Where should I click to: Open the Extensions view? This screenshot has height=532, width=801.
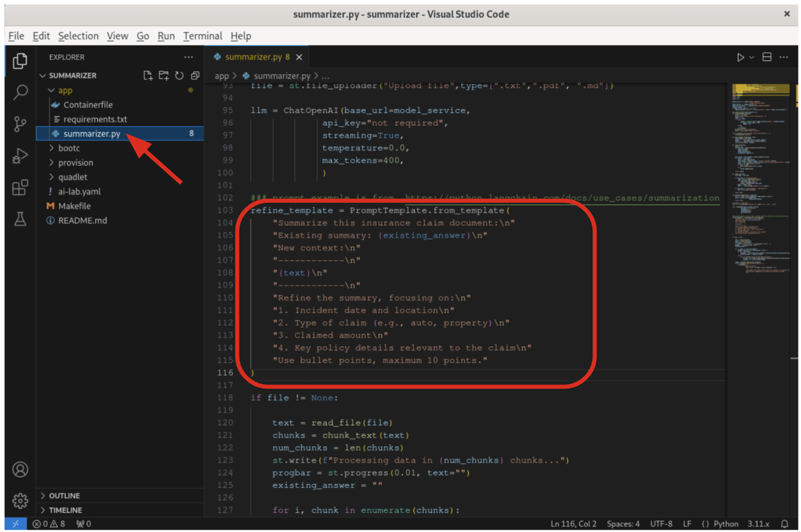point(20,188)
